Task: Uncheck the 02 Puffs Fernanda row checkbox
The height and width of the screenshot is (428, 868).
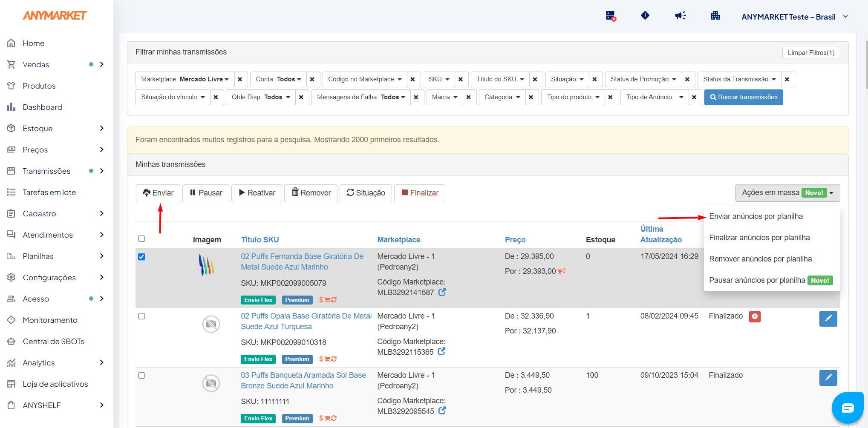Action: coord(141,257)
